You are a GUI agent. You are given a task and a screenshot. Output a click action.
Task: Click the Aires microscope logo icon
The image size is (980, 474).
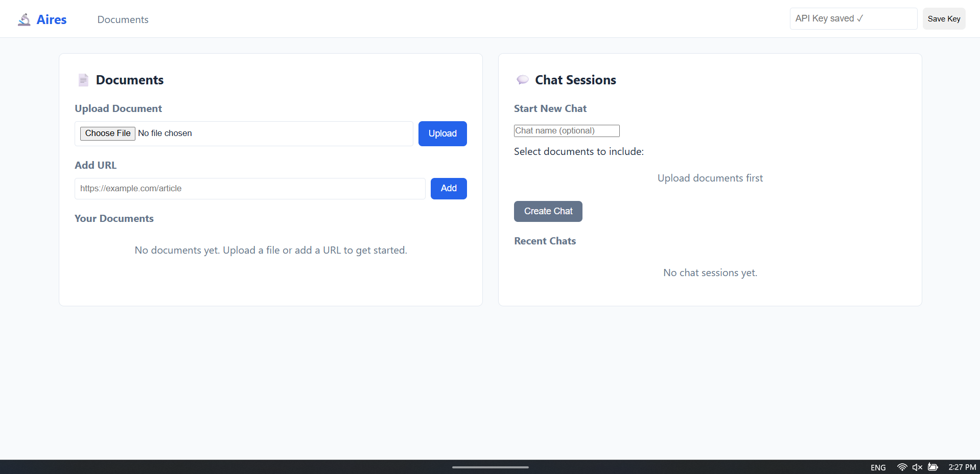pyautogui.click(x=24, y=19)
